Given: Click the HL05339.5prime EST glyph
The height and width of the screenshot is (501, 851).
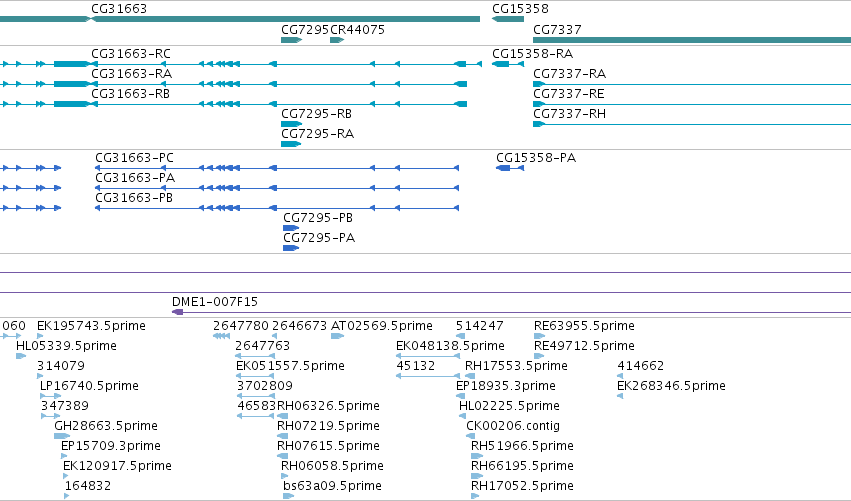Looking at the screenshot, I should point(21,357).
